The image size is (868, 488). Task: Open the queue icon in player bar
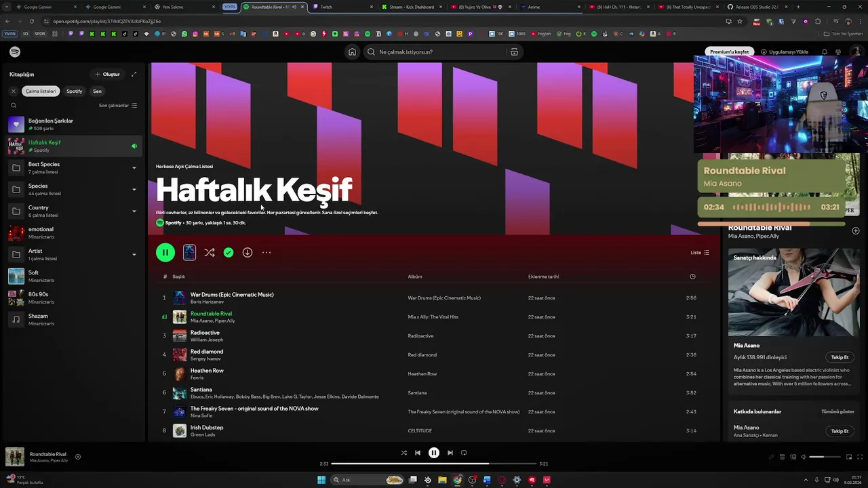(x=782, y=457)
